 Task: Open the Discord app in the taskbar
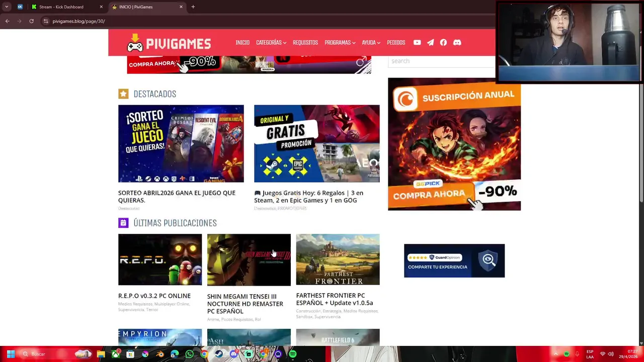233,354
